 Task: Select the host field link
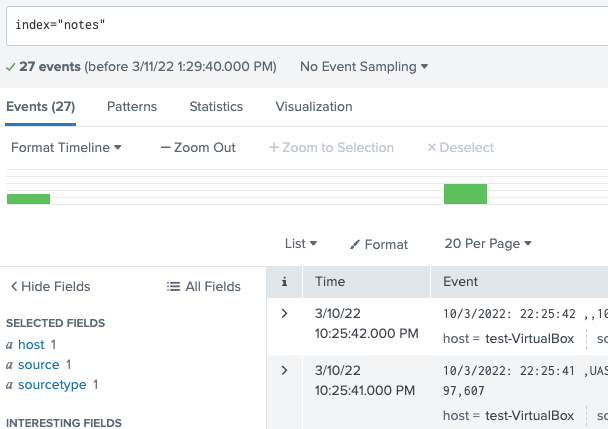pyautogui.click(x=31, y=345)
